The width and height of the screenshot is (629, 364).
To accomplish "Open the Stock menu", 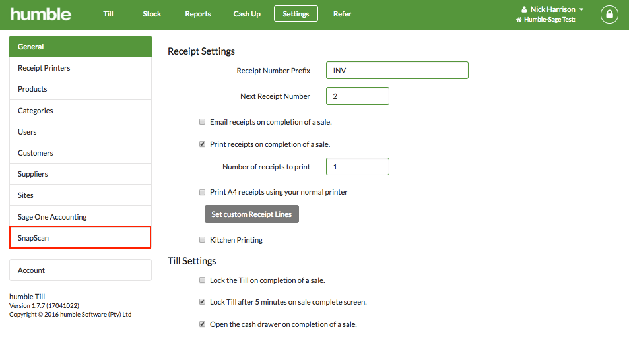I will [152, 14].
